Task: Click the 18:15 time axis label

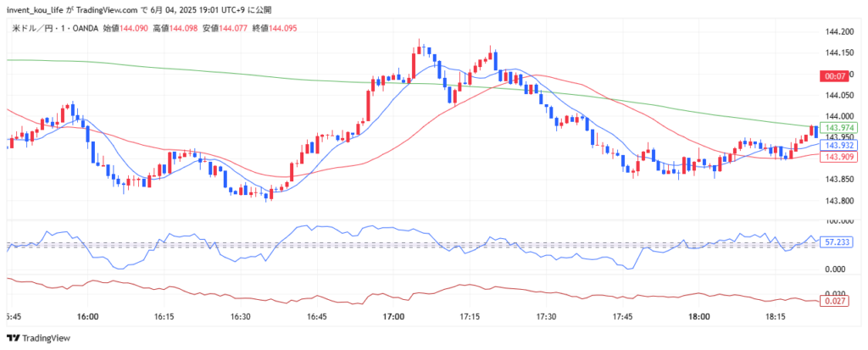Action: [776, 317]
